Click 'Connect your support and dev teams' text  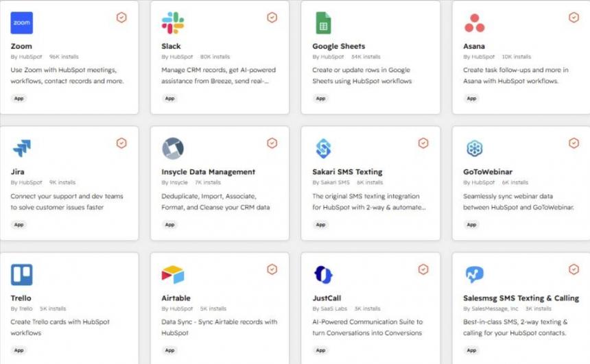67,202
